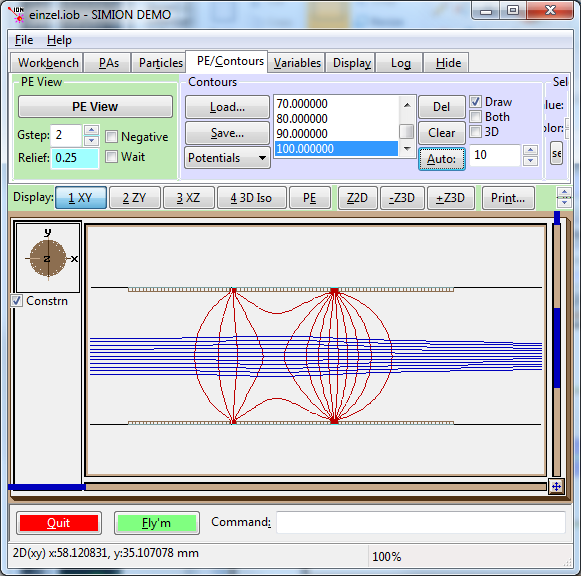Click the Auto: contours button

(442, 159)
